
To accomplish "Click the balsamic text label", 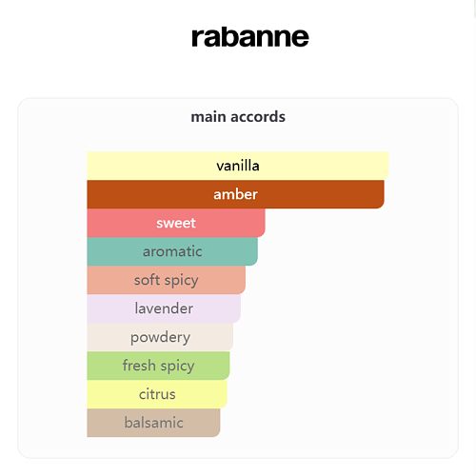I will (x=153, y=423).
